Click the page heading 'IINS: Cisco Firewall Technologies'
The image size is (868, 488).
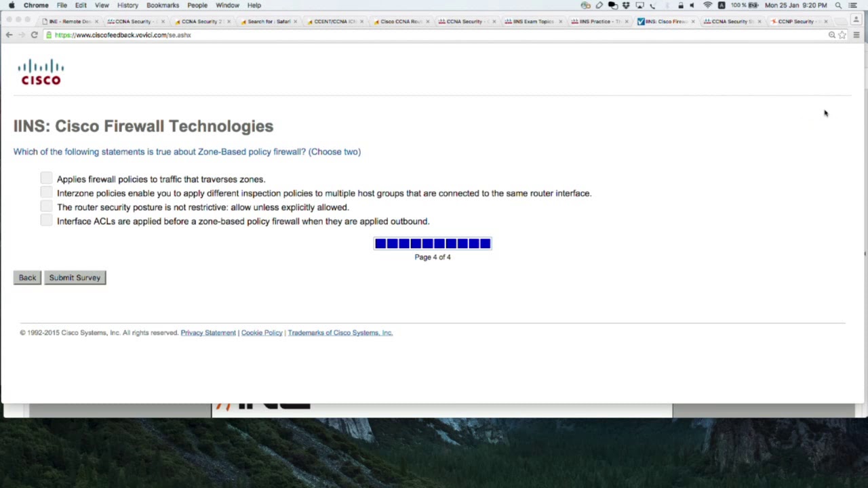(x=143, y=126)
